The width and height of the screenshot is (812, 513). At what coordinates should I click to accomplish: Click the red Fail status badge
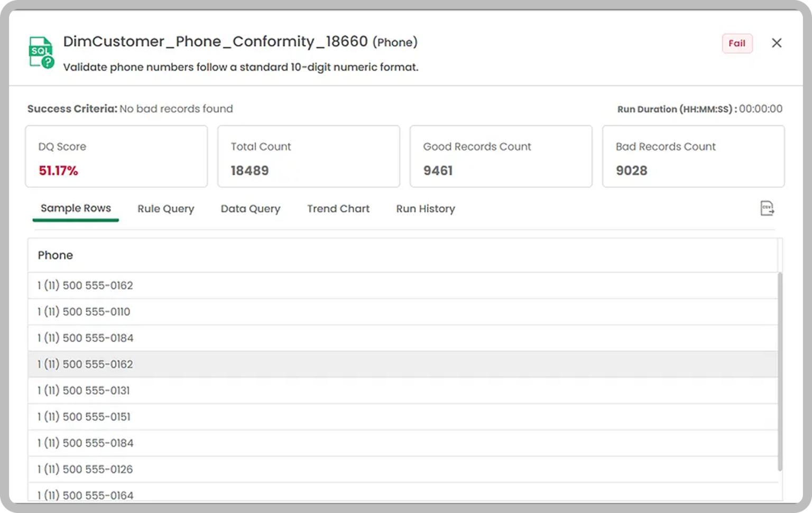coord(737,43)
